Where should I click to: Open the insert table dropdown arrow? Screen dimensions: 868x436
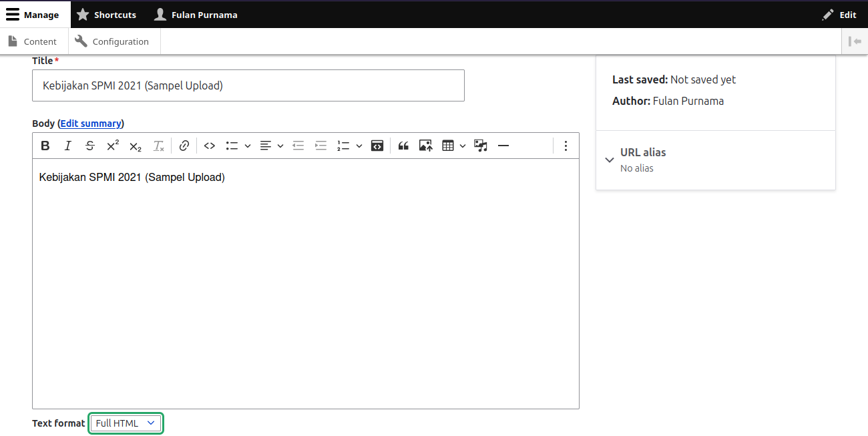463,146
